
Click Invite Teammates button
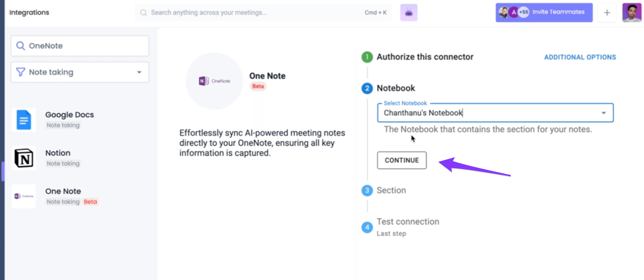[x=544, y=12]
